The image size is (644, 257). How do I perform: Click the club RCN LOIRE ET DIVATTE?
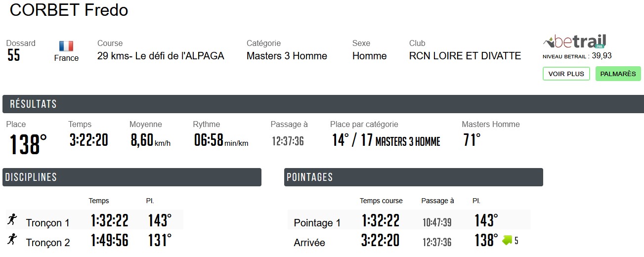(x=465, y=56)
